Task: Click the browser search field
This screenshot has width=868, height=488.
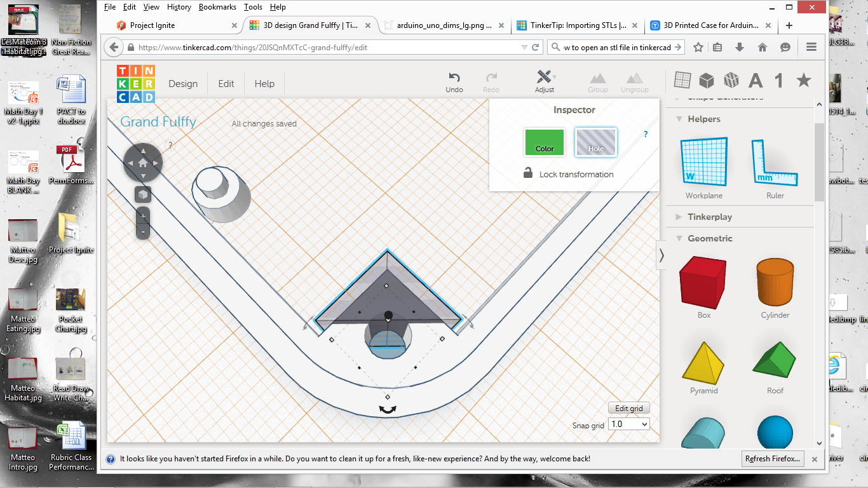Action: tap(617, 47)
